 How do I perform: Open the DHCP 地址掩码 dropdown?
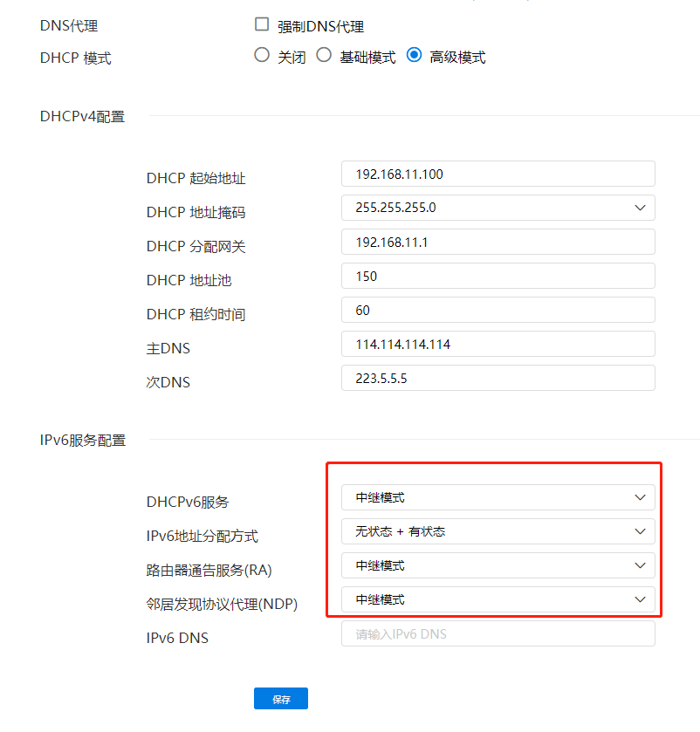498,208
